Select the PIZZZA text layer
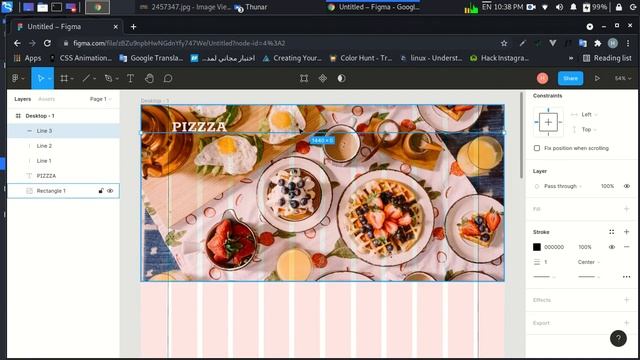640x360 pixels. click(x=64, y=176)
